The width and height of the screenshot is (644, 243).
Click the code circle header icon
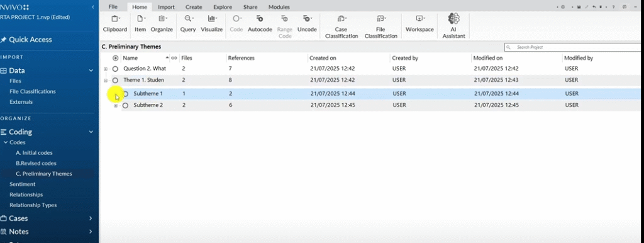click(116, 58)
